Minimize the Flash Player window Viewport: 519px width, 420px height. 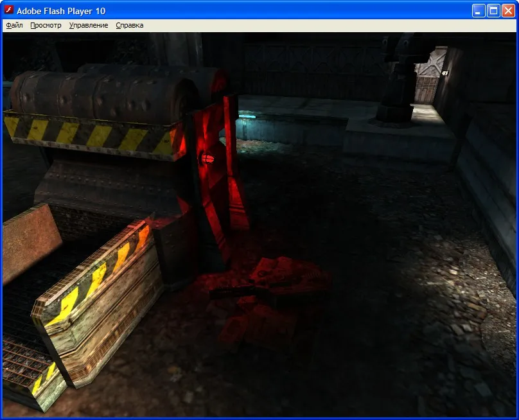click(x=479, y=10)
